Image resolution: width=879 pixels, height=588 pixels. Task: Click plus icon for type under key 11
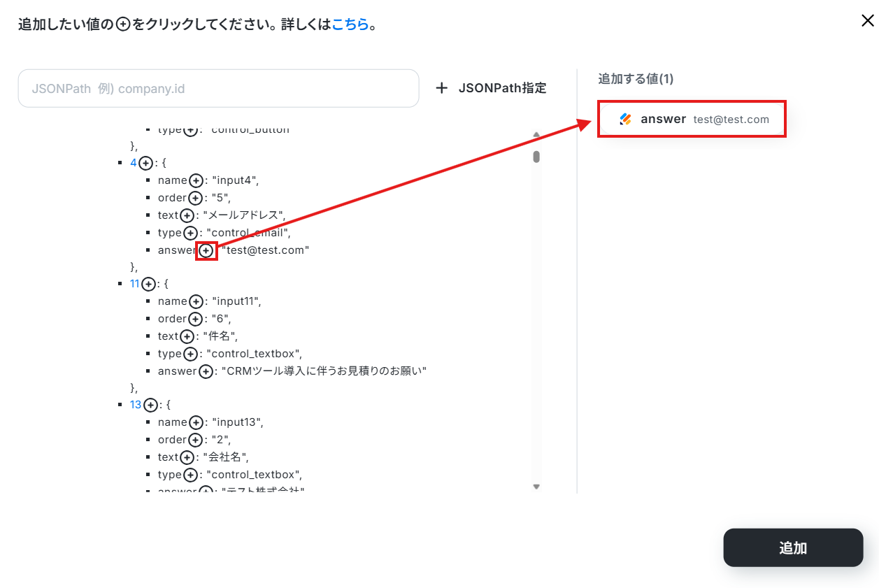point(190,354)
